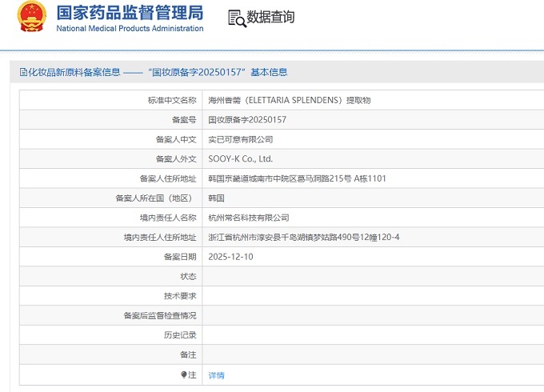
Task: Click the 浙江省杭州市 address value
Action: [303, 238]
